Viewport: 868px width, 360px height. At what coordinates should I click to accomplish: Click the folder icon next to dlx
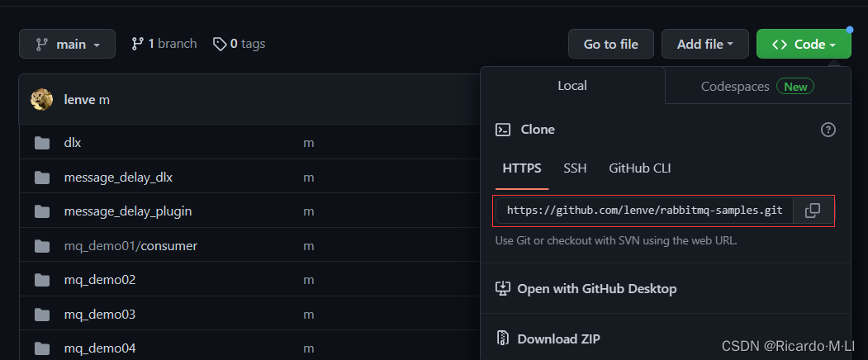click(42, 143)
